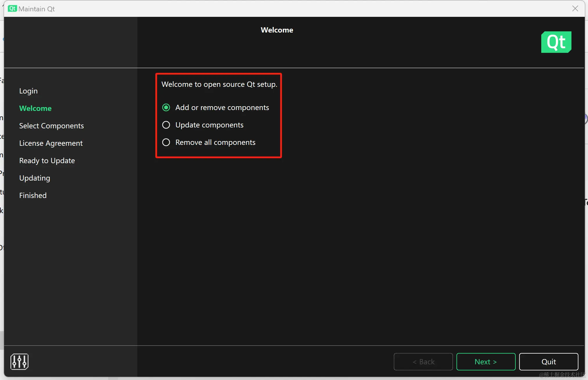Click the 'Welcome to open source Qt setup' text
The image size is (588, 380).
pos(219,84)
